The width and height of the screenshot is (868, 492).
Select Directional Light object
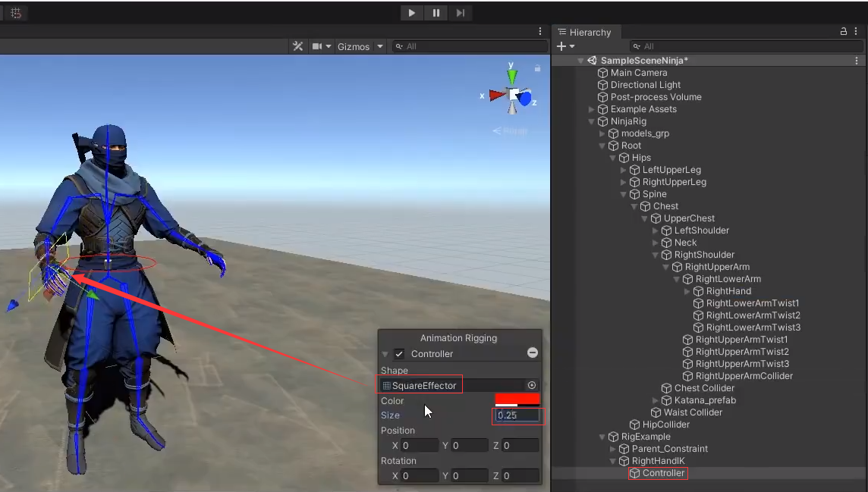645,85
